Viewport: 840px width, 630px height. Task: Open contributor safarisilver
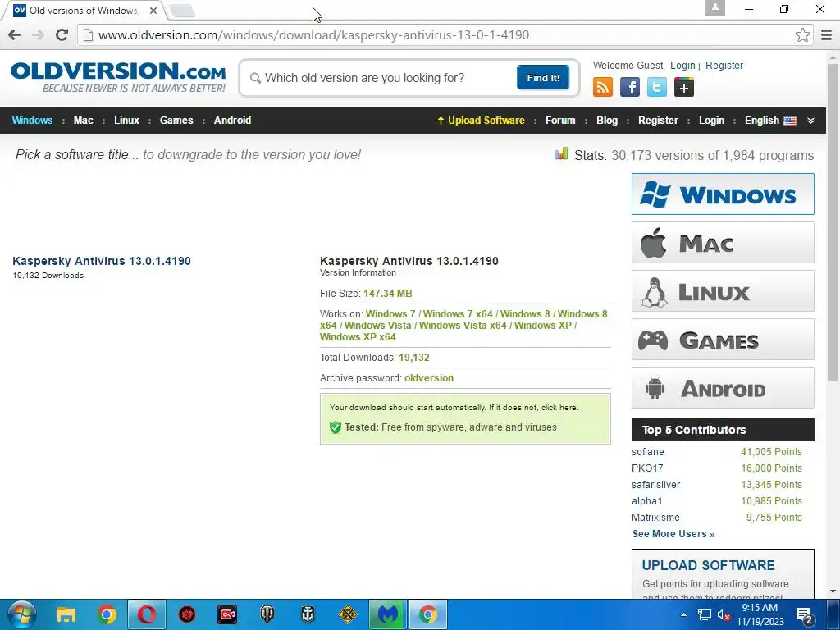click(655, 485)
